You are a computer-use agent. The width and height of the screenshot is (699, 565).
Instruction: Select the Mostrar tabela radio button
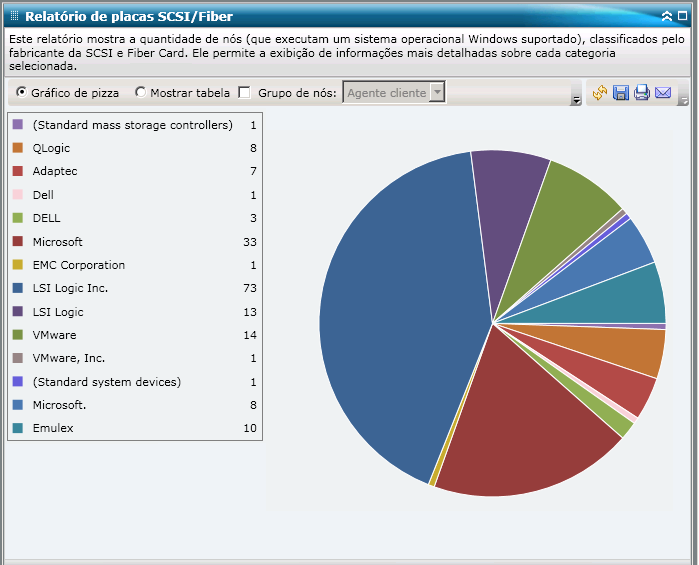click(x=140, y=92)
